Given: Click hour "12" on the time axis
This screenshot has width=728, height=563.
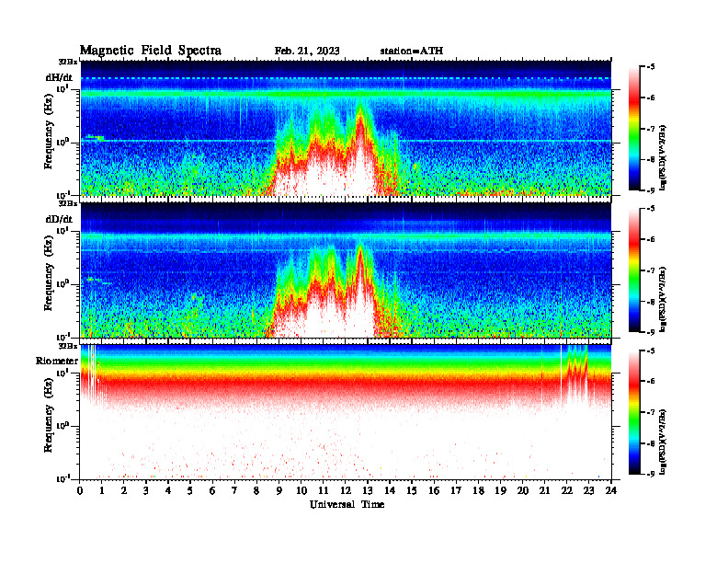Looking at the screenshot, I should click(x=346, y=491).
